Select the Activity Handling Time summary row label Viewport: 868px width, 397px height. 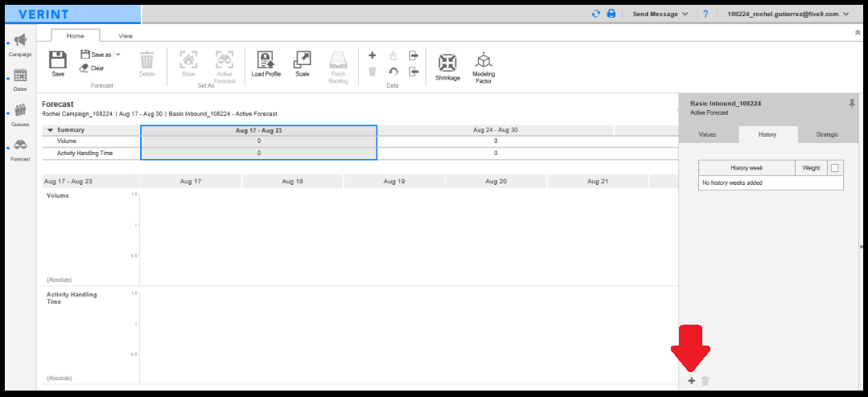(x=84, y=153)
